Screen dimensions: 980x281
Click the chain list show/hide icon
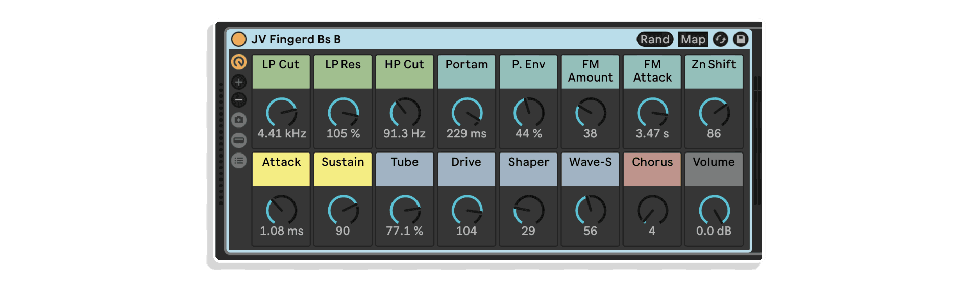pos(239,140)
